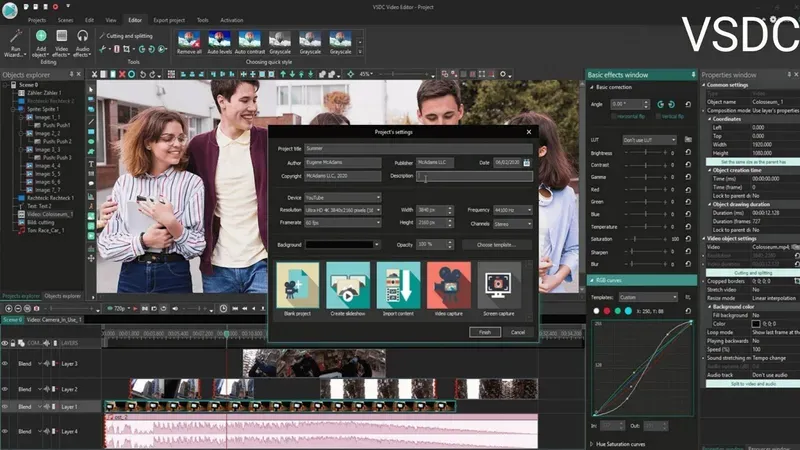
Task: Open the LUT dropdown
Action: point(649,140)
